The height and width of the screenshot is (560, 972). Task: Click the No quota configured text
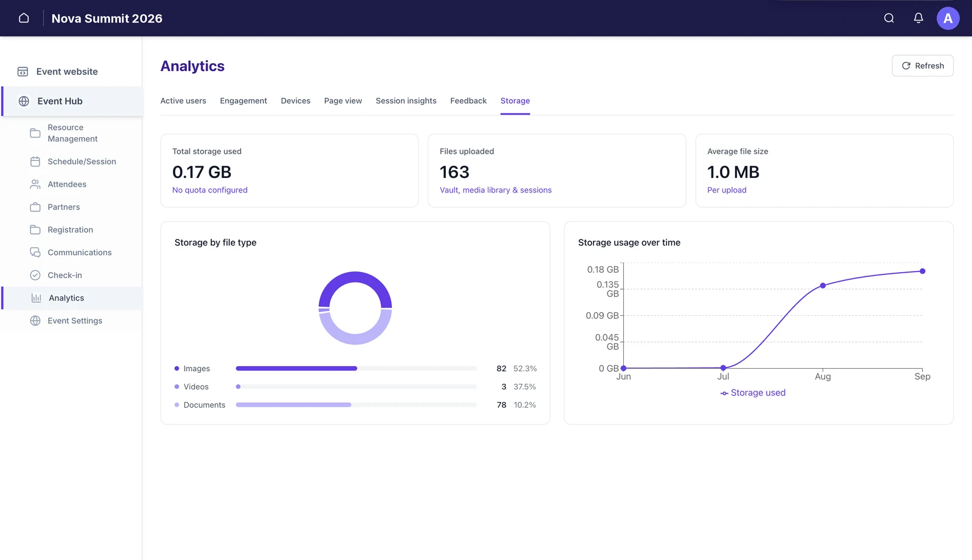pos(210,190)
